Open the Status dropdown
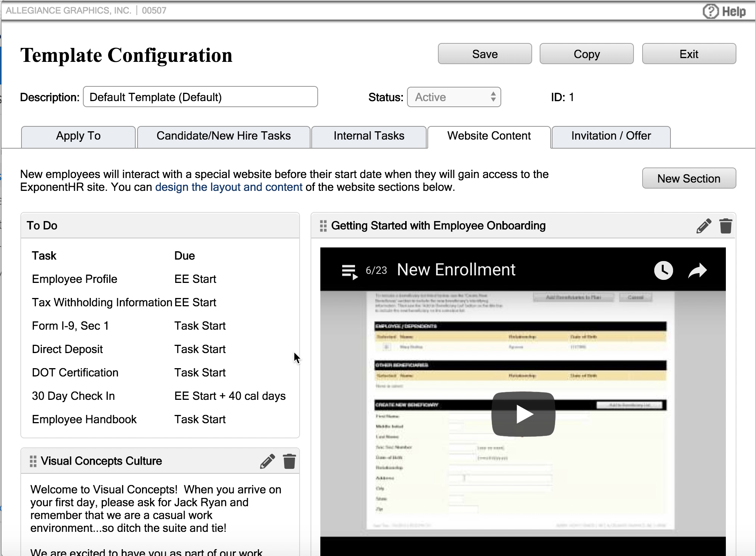 point(454,97)
